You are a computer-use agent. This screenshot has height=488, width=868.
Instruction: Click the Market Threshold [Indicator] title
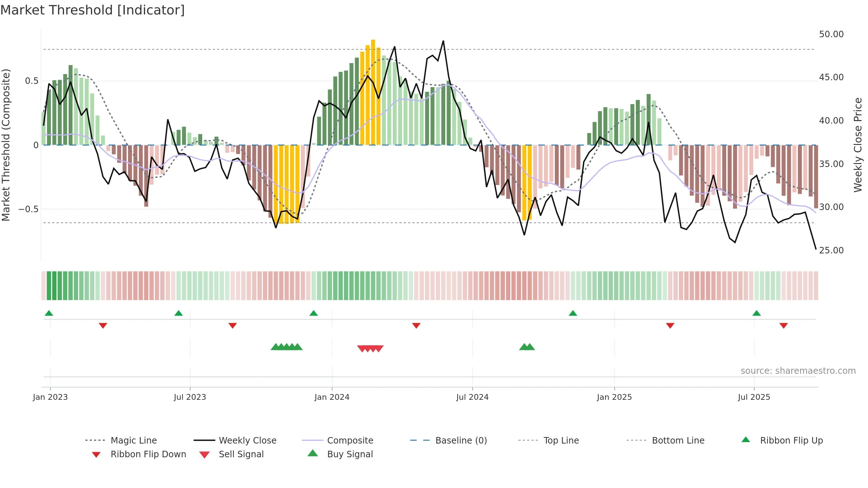(93, 10)
